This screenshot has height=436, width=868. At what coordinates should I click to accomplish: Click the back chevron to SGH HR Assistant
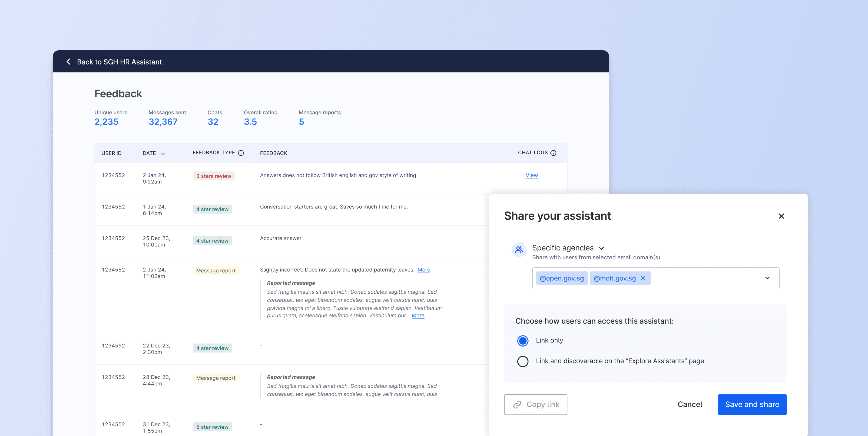pyautogui.click(x=68, y=62)
